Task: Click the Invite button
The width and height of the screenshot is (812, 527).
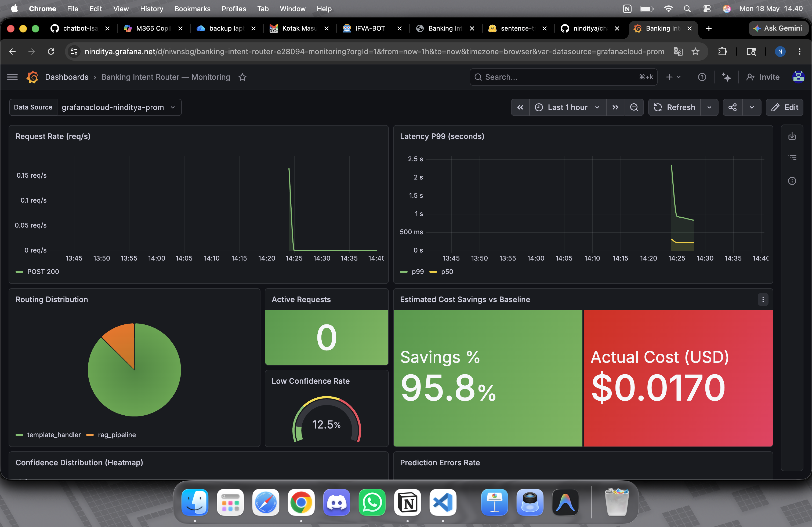Action: tap(763, 77)
